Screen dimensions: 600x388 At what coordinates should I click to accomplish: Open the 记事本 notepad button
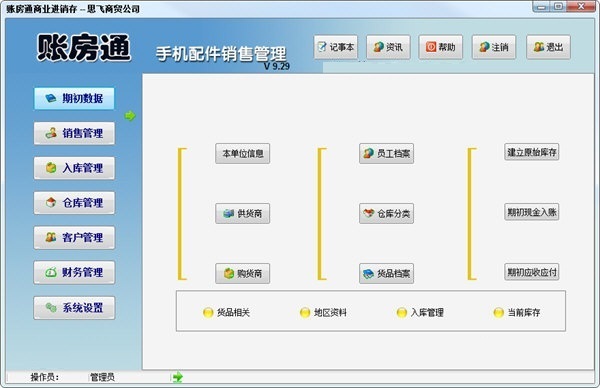pos(336,47)
